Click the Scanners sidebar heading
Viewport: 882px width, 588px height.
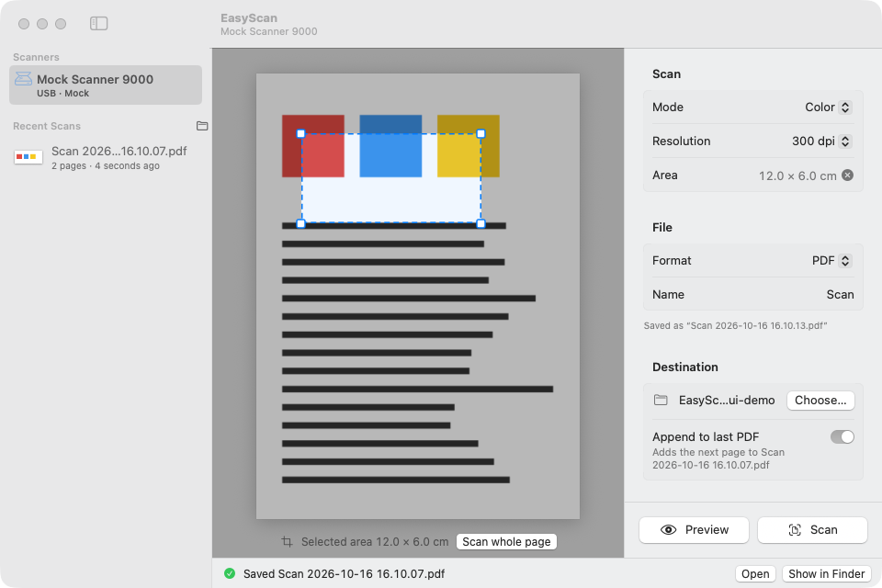(36, 57)
